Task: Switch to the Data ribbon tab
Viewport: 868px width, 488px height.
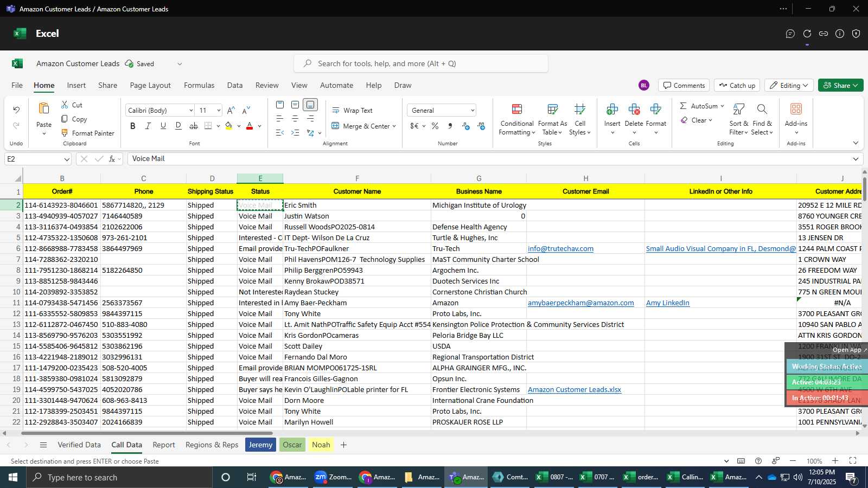Action: (235, 85)
